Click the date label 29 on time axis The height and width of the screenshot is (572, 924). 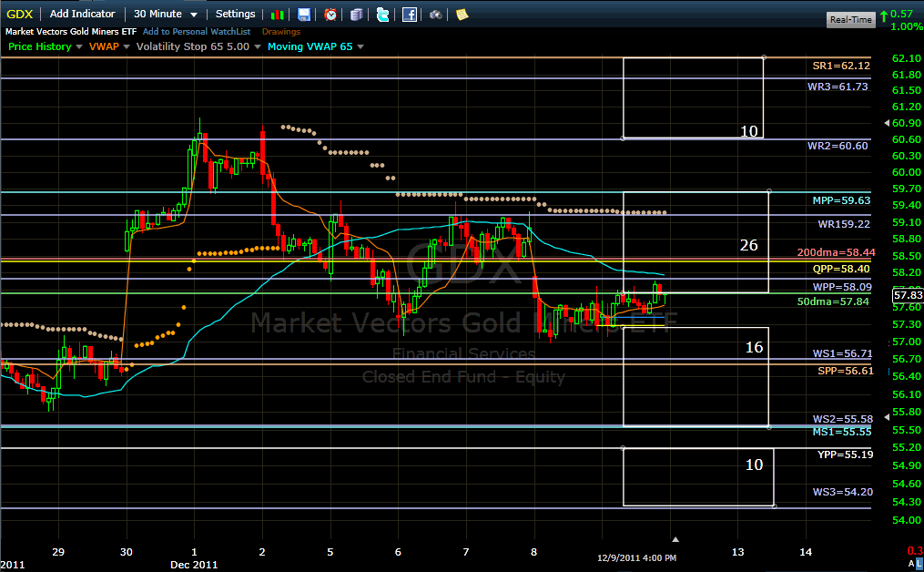[57, 553]
